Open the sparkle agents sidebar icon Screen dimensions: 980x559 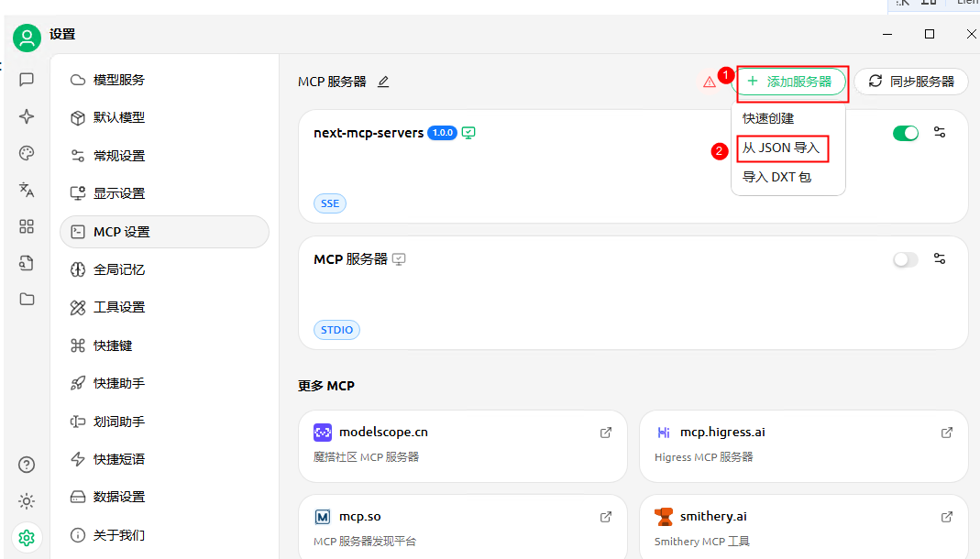coord(27,116)
